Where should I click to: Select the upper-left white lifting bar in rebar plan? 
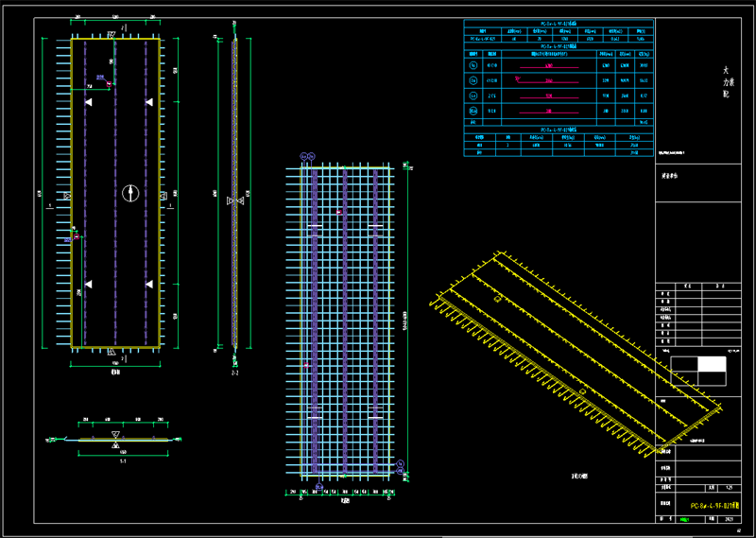tap(316, 226)
